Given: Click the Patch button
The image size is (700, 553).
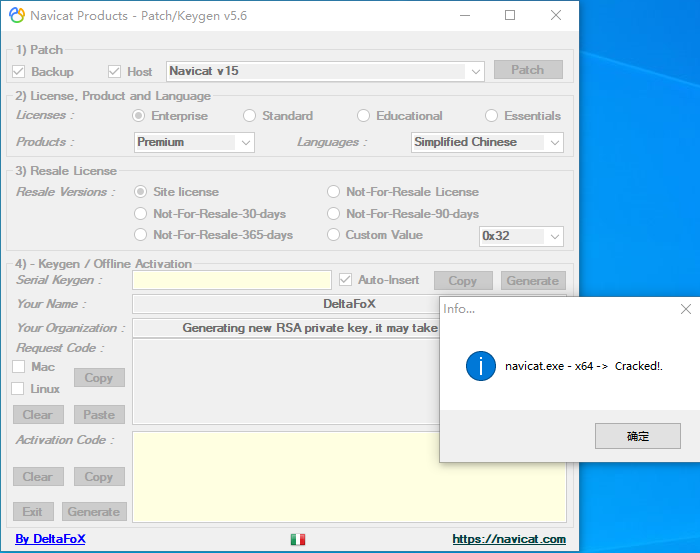Looking at the screenshot, I should coord(528,70).
